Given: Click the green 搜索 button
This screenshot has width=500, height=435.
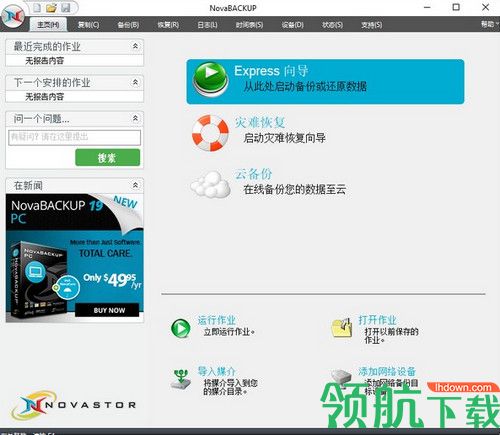Looking at the screenshot, I should tap(108, 157).
